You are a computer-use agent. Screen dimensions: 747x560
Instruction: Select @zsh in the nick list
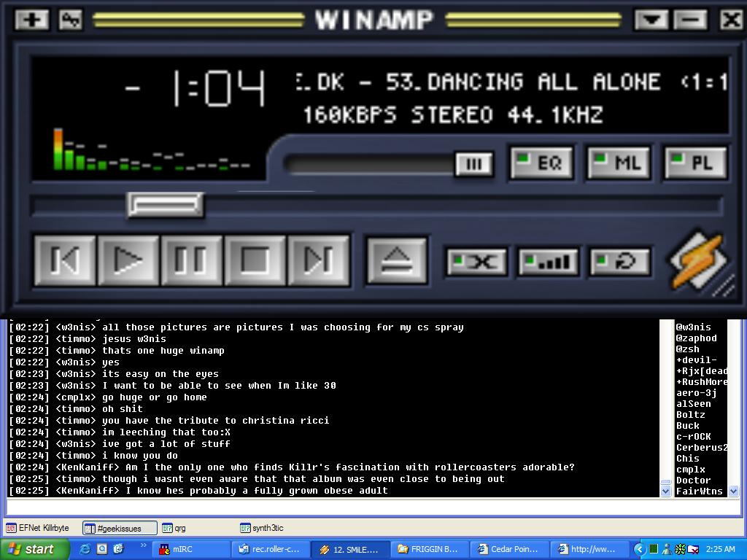[687, 349]
